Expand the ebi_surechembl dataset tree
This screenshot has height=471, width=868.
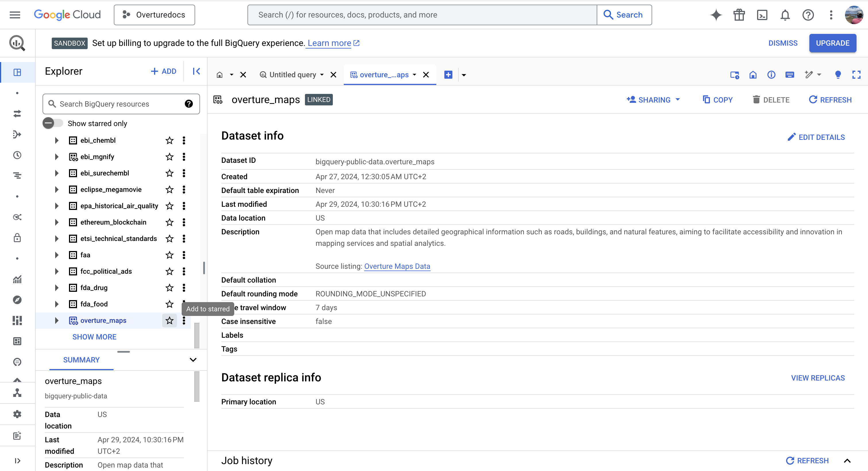point(57,173)
